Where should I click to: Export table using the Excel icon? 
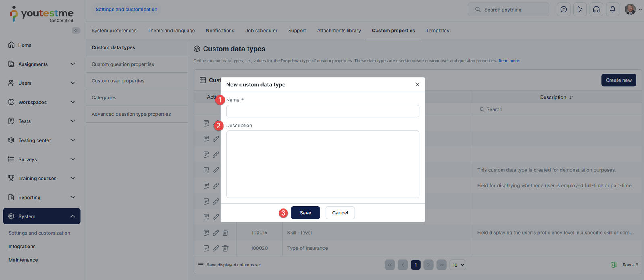pos(614,265)
